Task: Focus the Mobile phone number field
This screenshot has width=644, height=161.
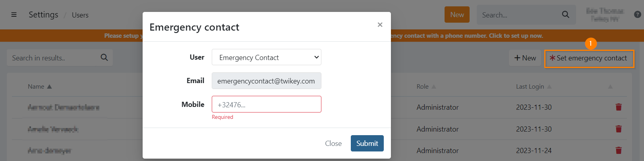Action: 266,104
